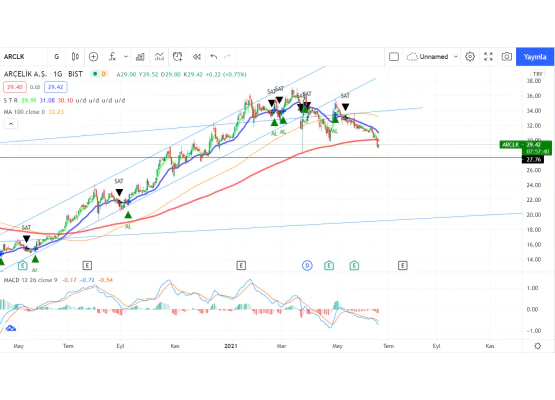Open the TRY currency selector on price axis
This screenshot has width=555, height=400.
coord(538,74)
